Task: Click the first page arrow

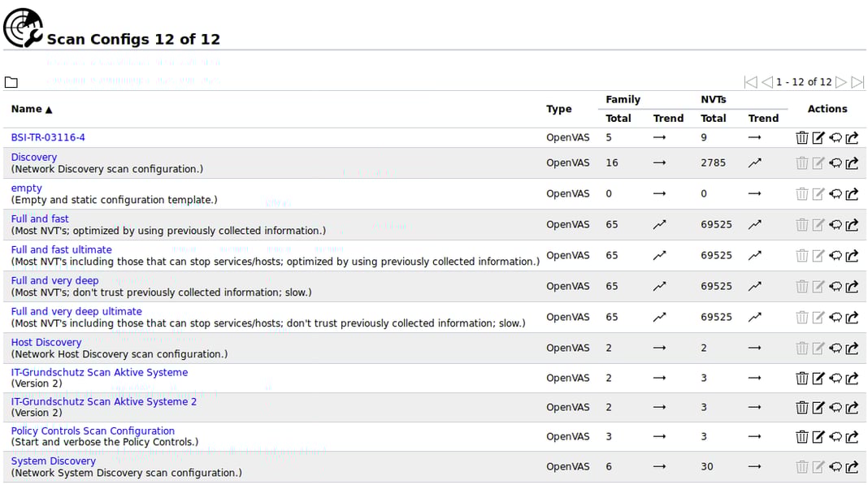Action: click(751, 81)
